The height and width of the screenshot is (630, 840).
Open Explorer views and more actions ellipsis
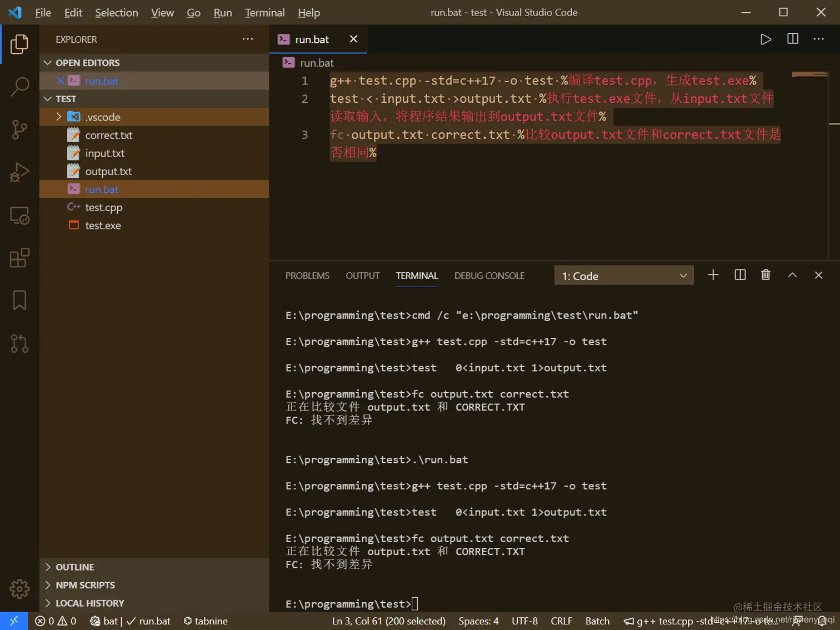pos(248,39)
